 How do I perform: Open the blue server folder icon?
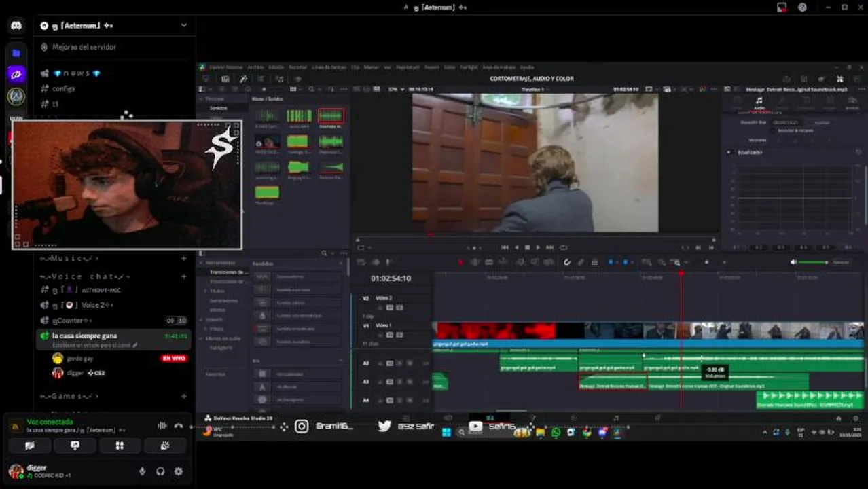[16, 53]
